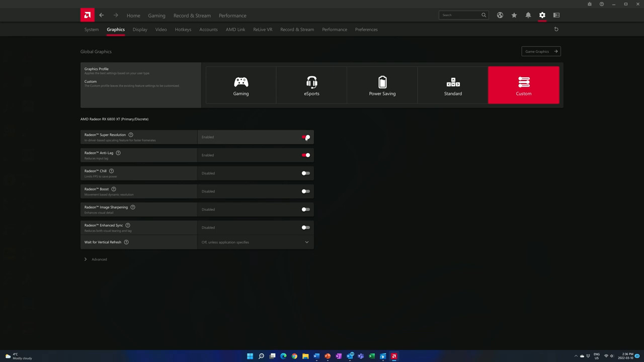The image size is (644, 362).
Task: Open Game Graphics button
Action: 541,51
